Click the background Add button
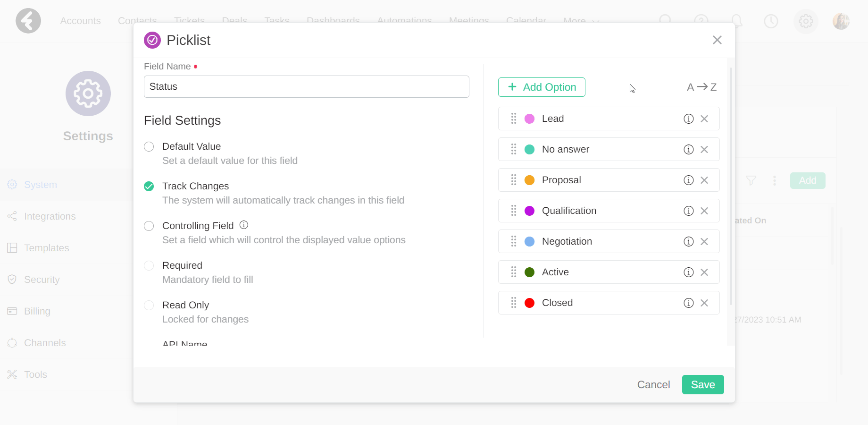 click(x=808, y=180)
